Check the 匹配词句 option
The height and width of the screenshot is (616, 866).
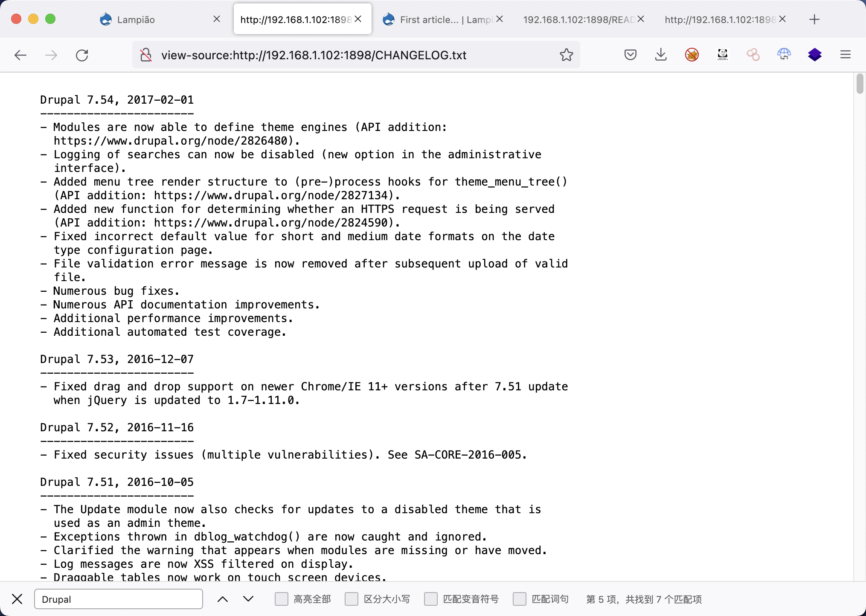(519, 599)
